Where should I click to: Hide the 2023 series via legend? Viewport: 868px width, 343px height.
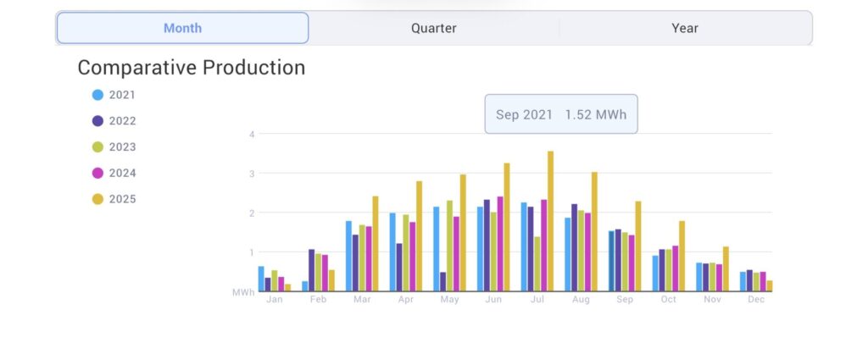[x=97, y=147]
